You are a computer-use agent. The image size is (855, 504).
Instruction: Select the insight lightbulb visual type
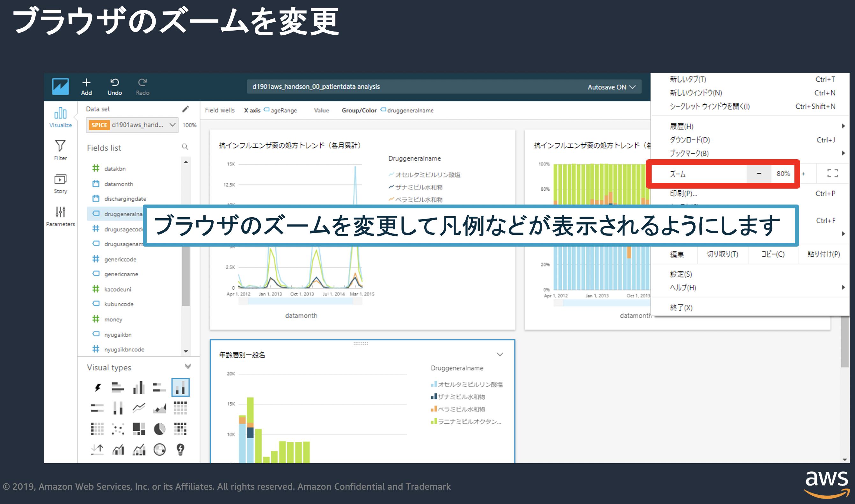point(180,450)
